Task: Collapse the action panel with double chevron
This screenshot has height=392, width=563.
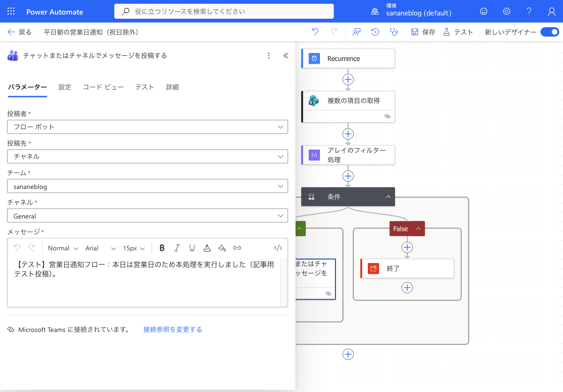Action: click(286, 55)
